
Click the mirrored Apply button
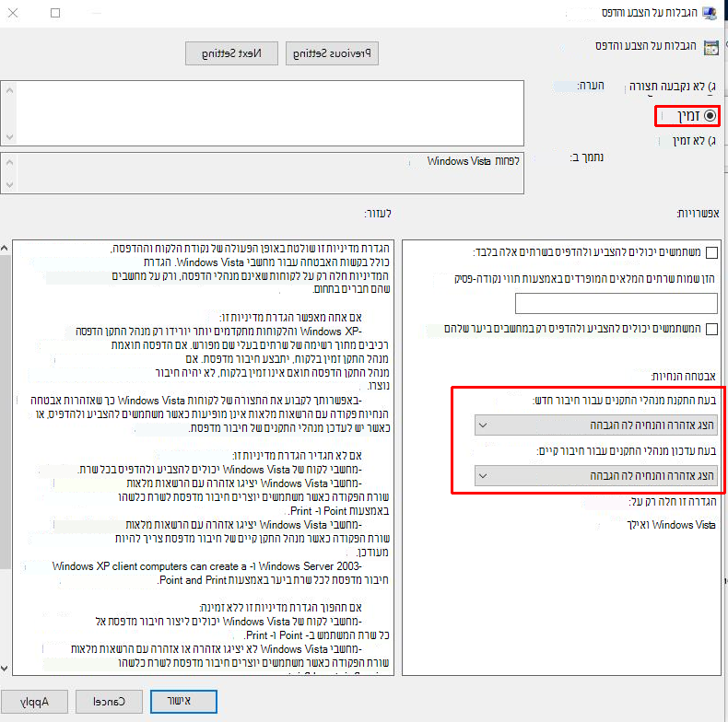coord(34,702)
